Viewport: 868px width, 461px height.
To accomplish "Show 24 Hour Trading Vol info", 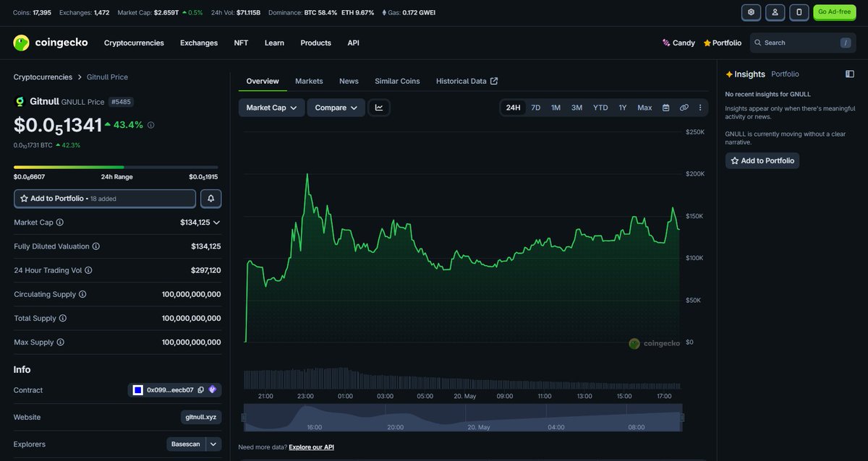I will click(88, 270).
